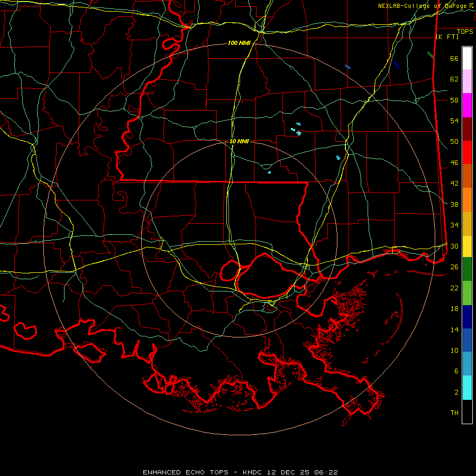Click the "50" legend value
This screenshot has height=476, width=476.
454,142
